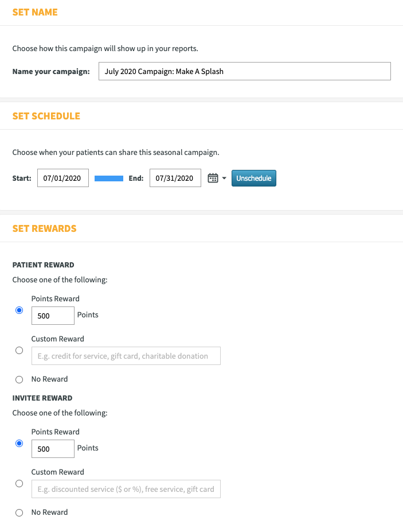Select the Start date field 07/01/2020

[x=63, y=178]
